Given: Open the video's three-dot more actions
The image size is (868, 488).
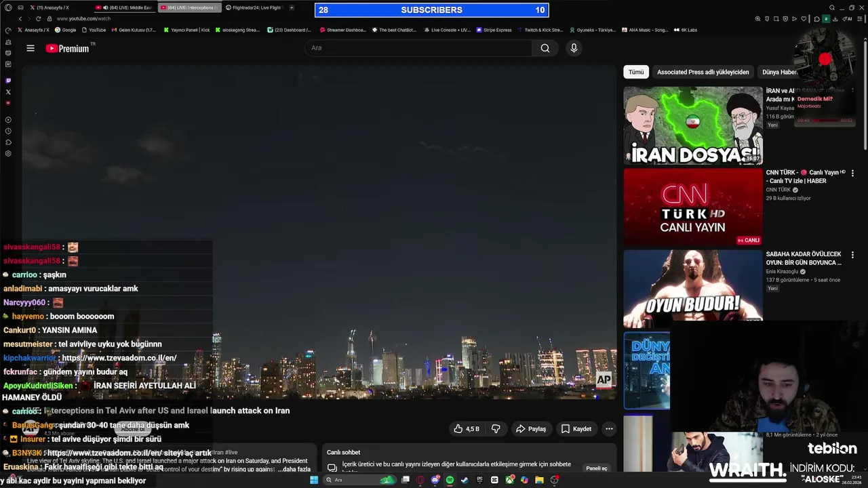Looking at the screenshot, I should [609, 429].
